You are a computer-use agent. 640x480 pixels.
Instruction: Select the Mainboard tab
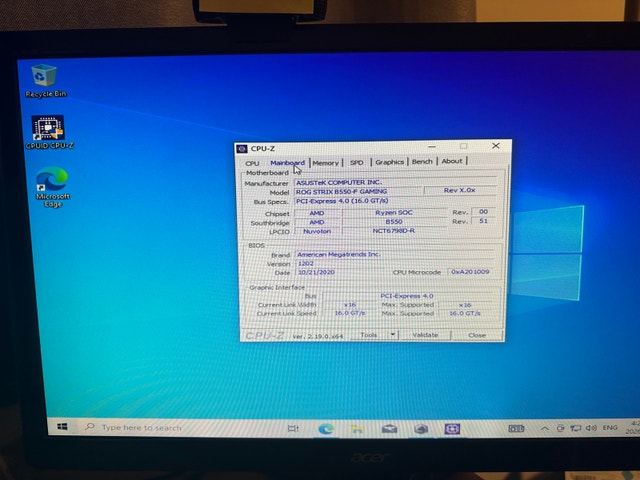287,162
